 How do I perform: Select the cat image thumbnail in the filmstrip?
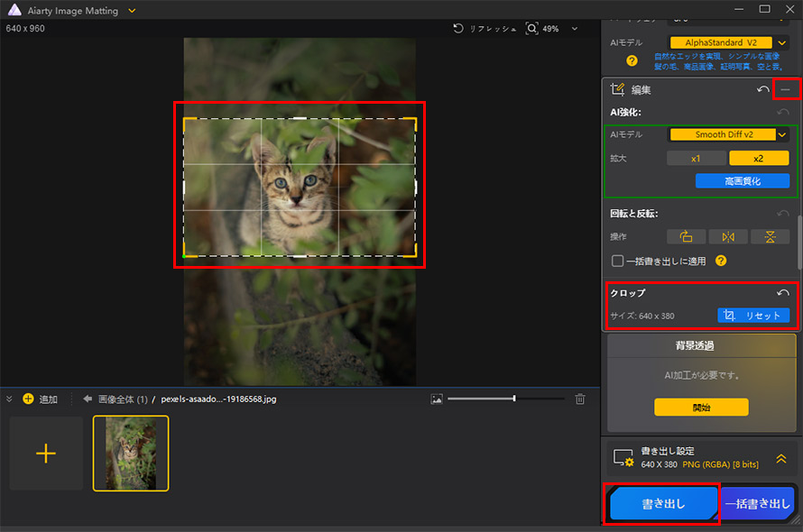132,453
